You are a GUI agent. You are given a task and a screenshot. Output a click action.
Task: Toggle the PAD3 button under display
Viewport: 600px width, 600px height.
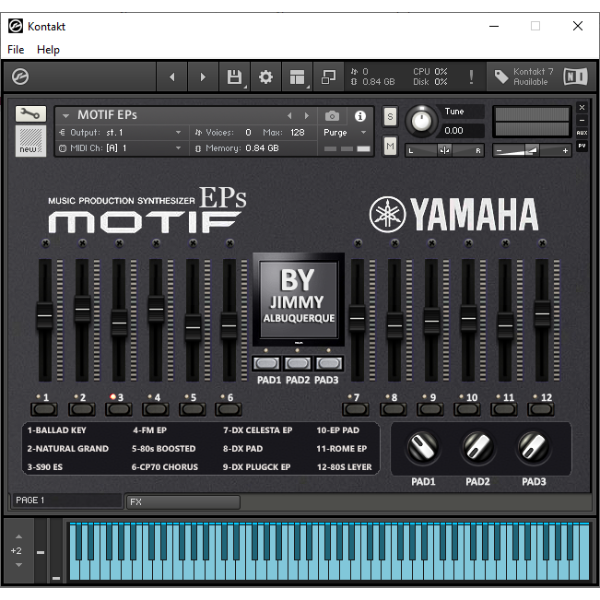(x=329, y=363)
